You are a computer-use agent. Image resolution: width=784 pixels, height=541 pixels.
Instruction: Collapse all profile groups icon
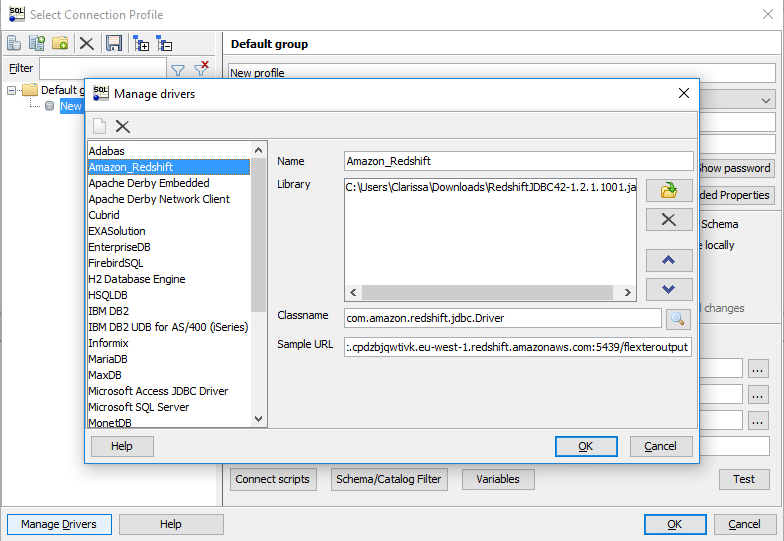(x=164, y=44)
